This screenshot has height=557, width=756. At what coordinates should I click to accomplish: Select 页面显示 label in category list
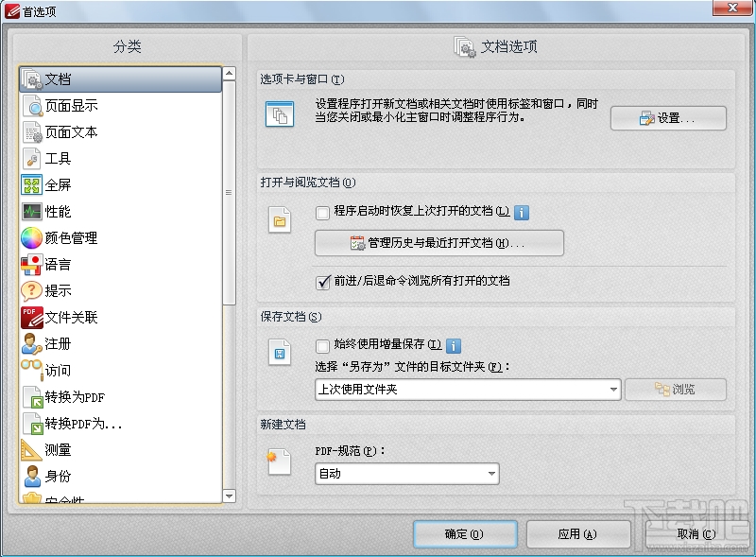pos(72,106)
